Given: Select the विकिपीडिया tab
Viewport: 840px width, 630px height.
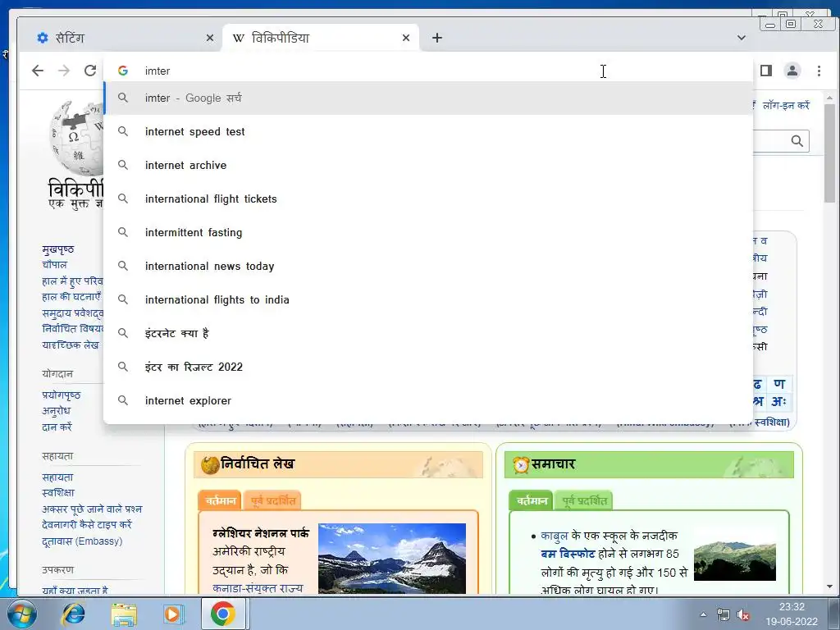Looking at the screenshot, I should [x=321, y=38].
